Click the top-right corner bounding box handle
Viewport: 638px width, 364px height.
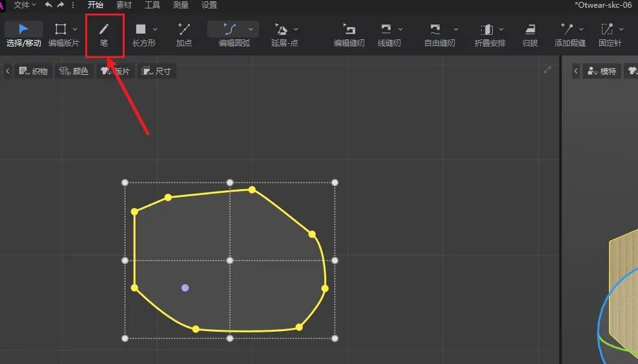point(335,183)
